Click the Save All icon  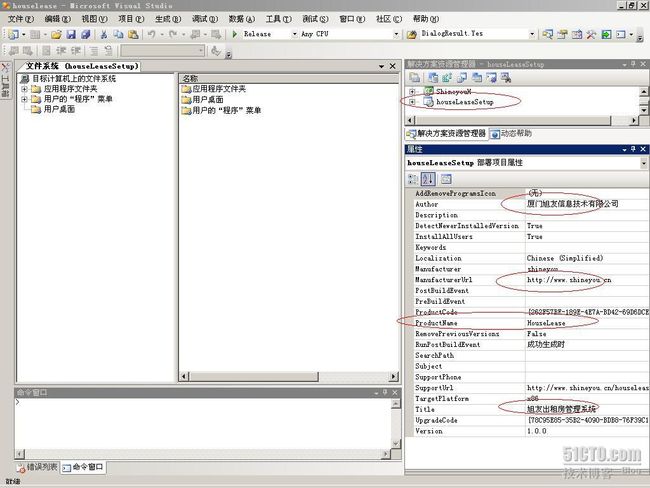point(86,34)
